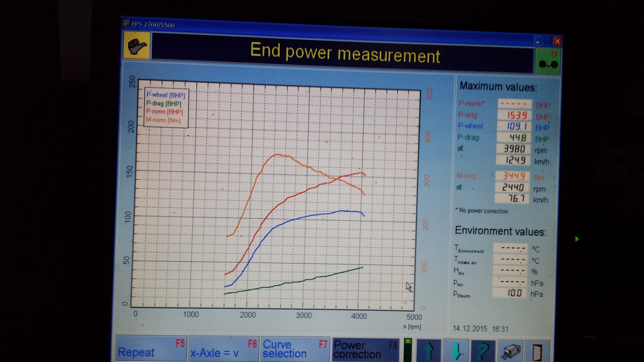Click the down arrow icon

click(456, 350)
